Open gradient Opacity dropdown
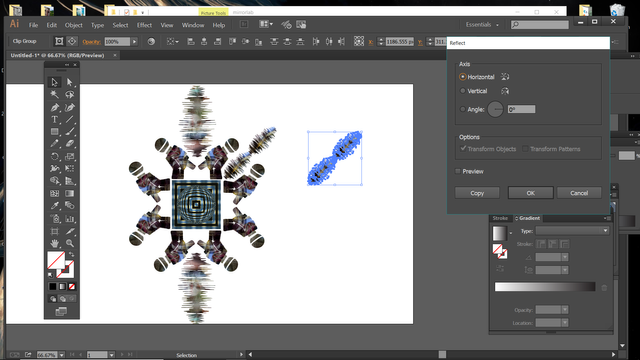Screen dimensions: 640x360 [x=565, y=310]
